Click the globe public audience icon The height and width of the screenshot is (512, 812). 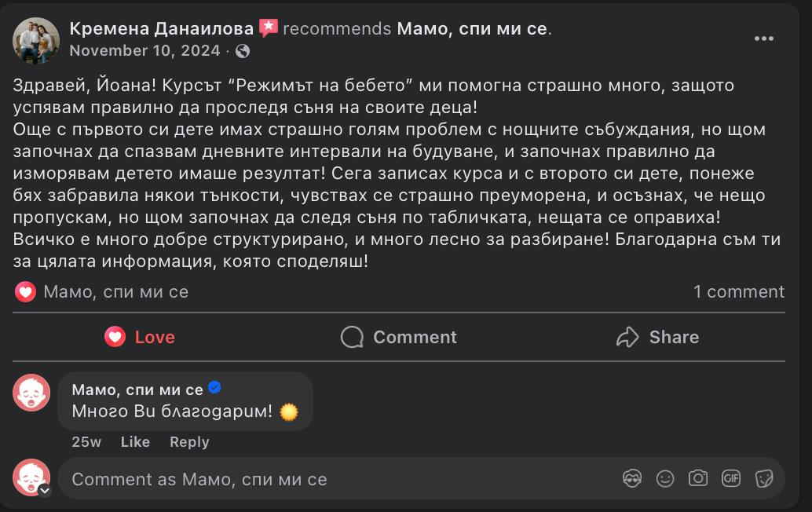(x=243, y=51)
